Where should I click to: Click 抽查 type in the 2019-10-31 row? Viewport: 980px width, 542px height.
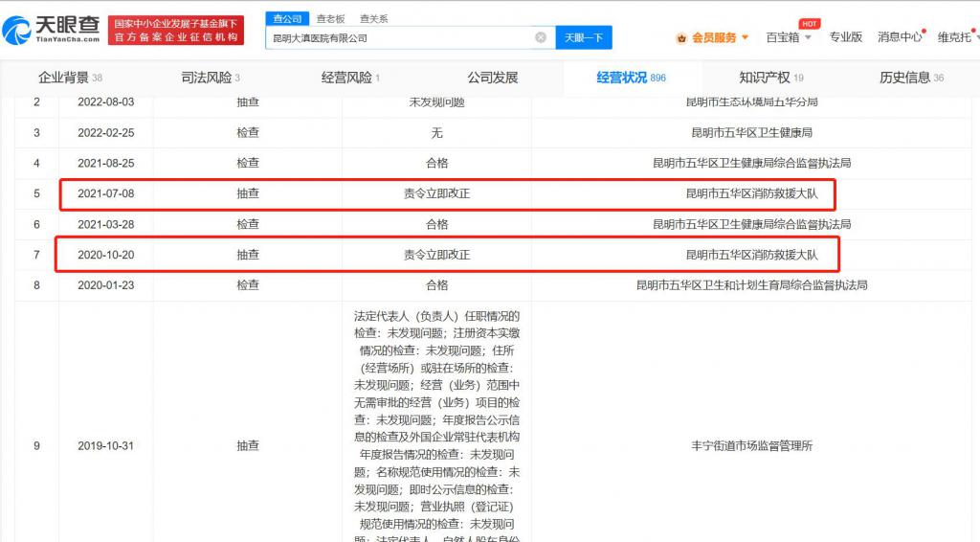(248, 445)
